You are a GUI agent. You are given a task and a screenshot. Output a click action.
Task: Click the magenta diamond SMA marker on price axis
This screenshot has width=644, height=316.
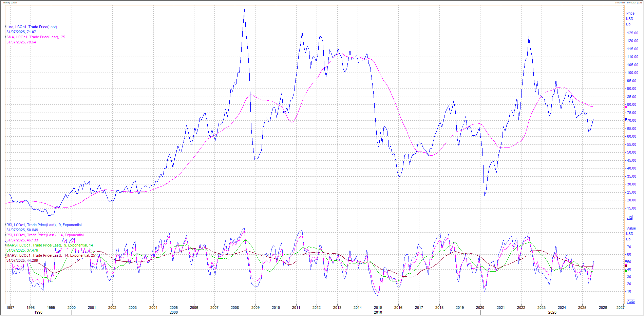[x=626, y=107]
